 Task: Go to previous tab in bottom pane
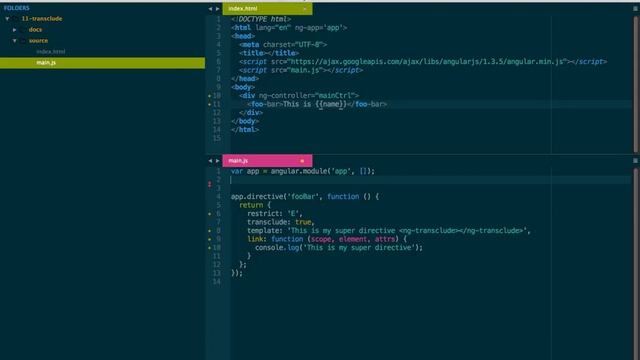(x=210, y=161)
